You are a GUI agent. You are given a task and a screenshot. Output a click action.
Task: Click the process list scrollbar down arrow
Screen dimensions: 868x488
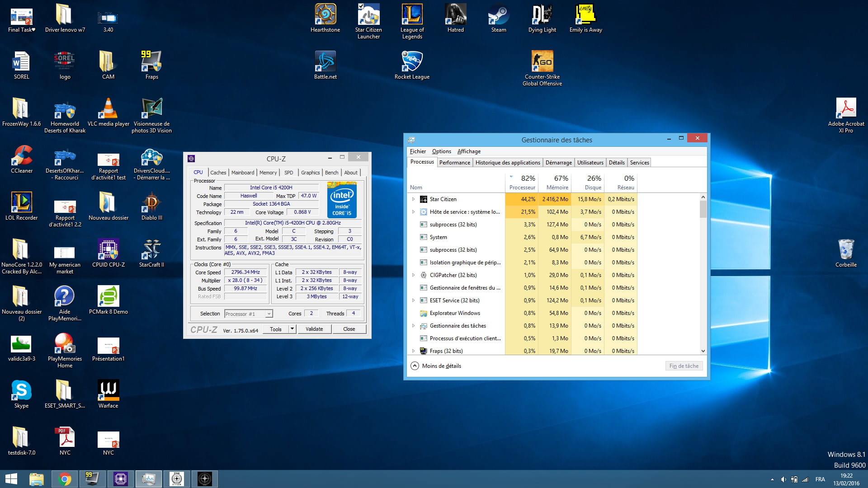703,351
